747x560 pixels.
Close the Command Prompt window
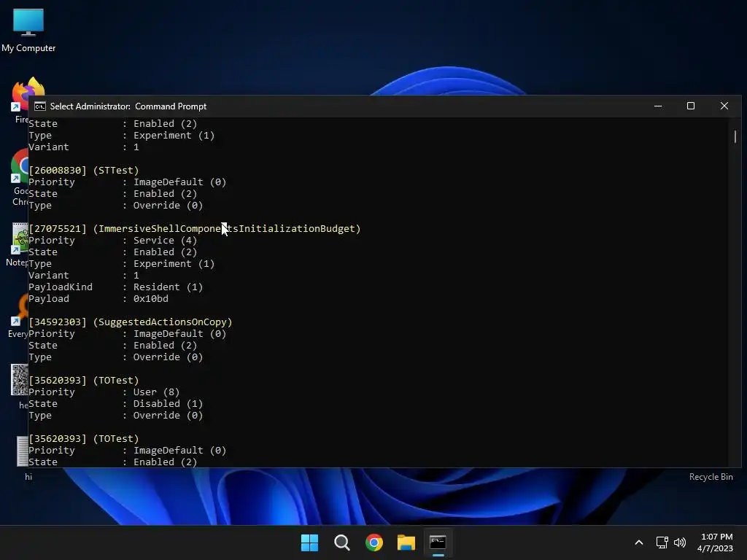pos(724,106)
